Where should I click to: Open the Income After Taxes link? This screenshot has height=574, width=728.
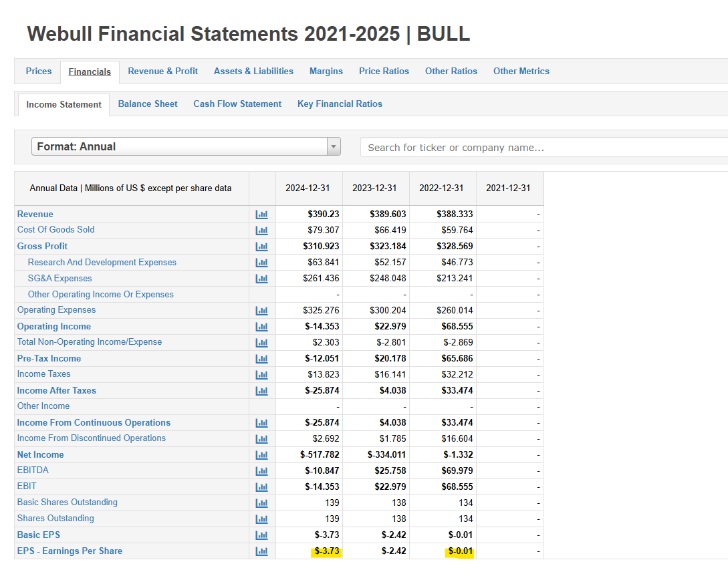coord(57,390)
